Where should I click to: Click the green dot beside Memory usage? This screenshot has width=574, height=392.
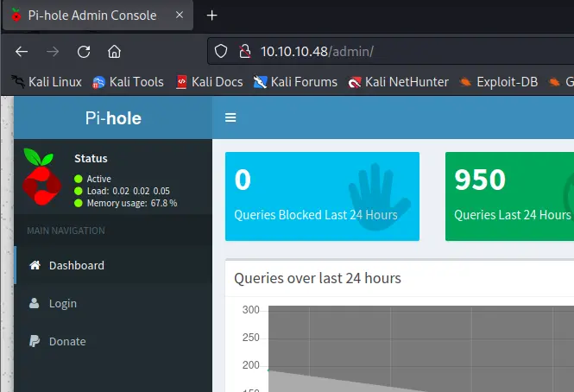tap(78, 203)
